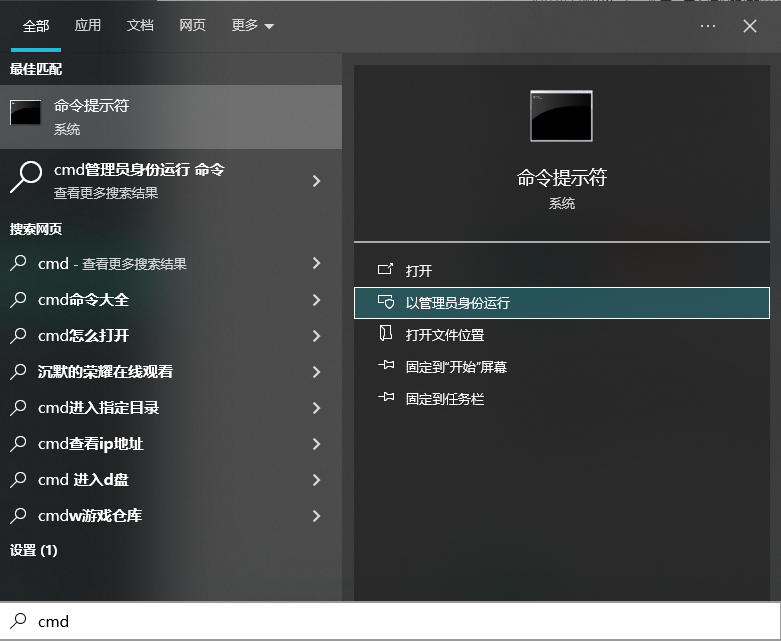Click the magnifier icon in the search box

(x=19, y=621)
